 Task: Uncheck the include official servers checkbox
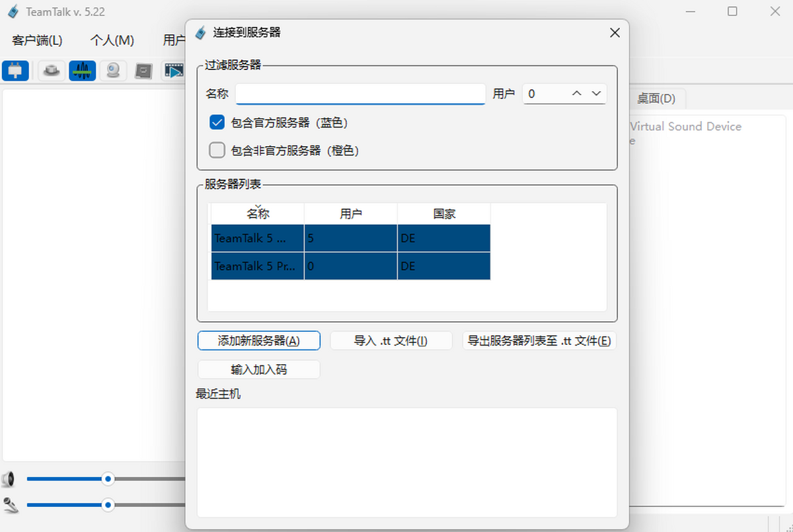pyautogui.click(x=217, y=122)
